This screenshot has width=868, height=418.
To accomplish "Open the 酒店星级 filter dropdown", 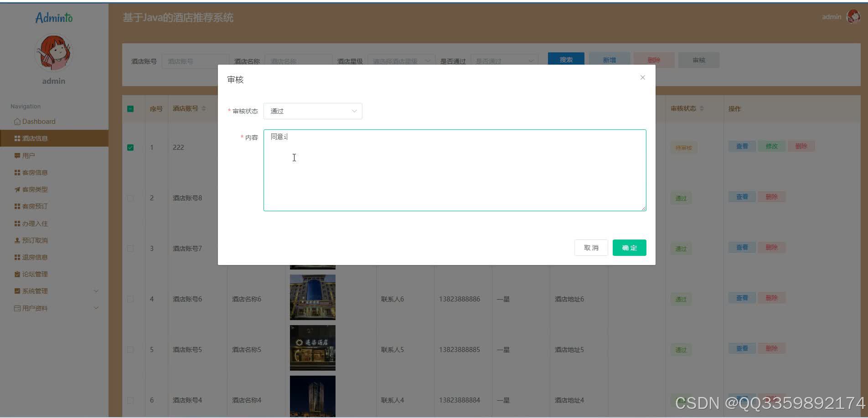I will (401, 61).
